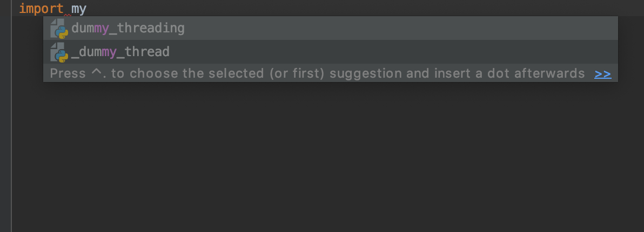Choose the _dummy_thread completion suggestion

coord(120,52)
